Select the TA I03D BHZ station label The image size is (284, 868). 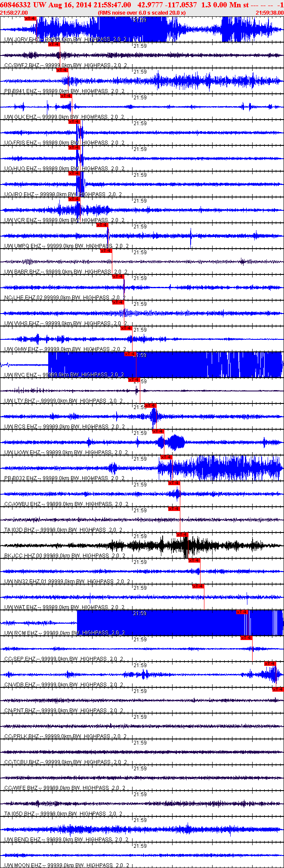pos(63,529)
